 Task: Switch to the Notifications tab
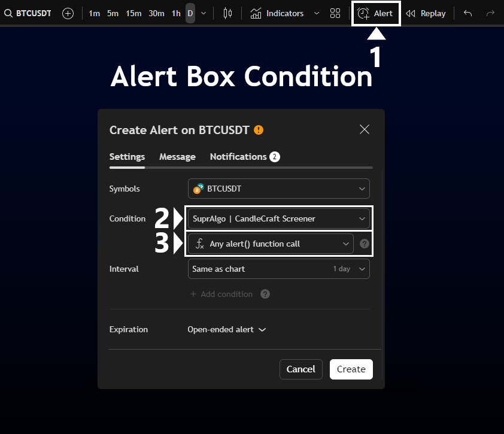click(x=245, y=157)
